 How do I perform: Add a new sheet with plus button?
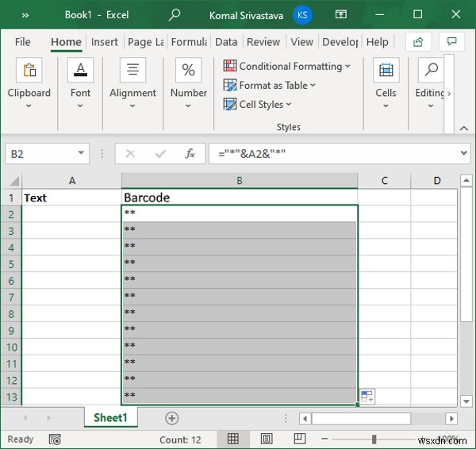171,418
